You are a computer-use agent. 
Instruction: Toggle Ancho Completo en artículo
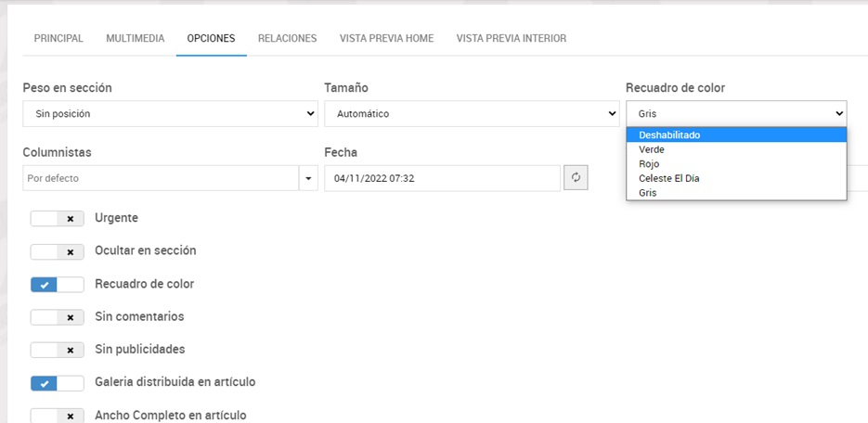[x=57, y=416]
